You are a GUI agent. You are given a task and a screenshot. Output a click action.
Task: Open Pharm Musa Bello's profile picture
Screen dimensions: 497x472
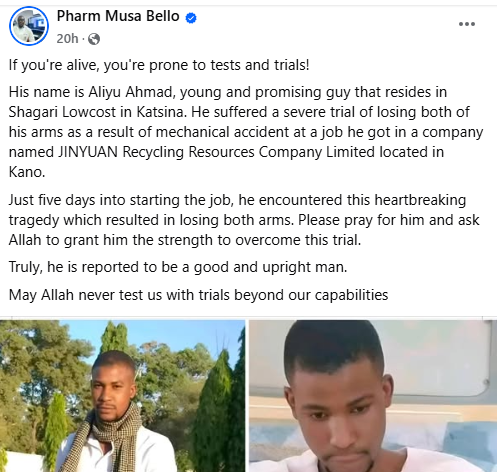(29, 26)
